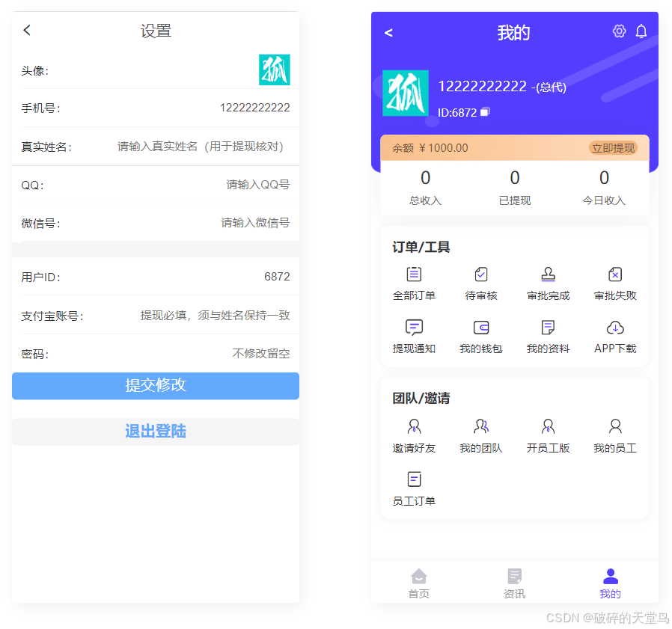Log out using 退出登陆 button
This screenshot has width=672, height=629.
point(156,432)
